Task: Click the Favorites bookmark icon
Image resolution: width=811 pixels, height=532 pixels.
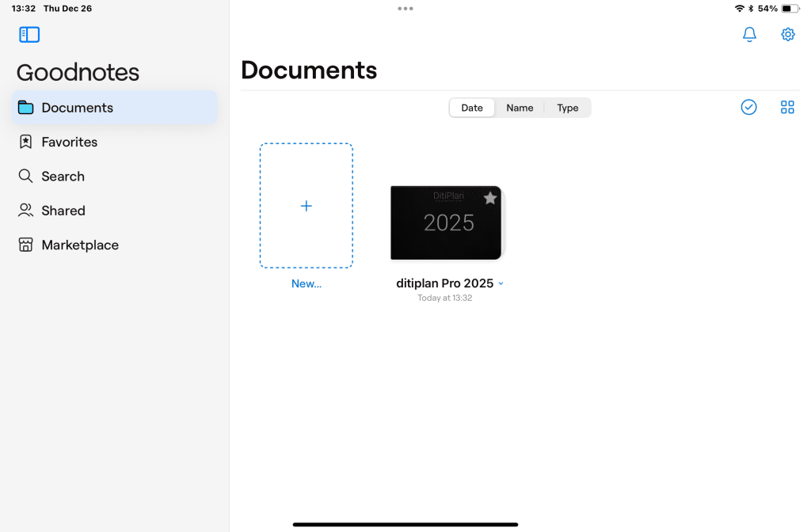Action: coord(25,142)
